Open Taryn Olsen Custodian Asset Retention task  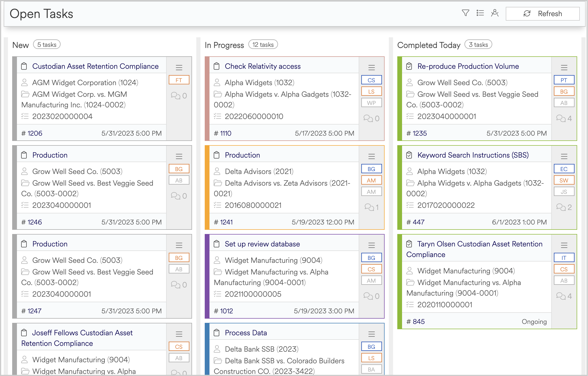474,249
